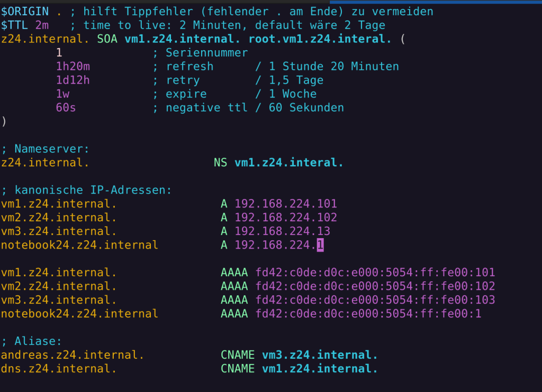Click the 1h20m refresh value
Screen dimensions: 542x392
pos(73,66)
